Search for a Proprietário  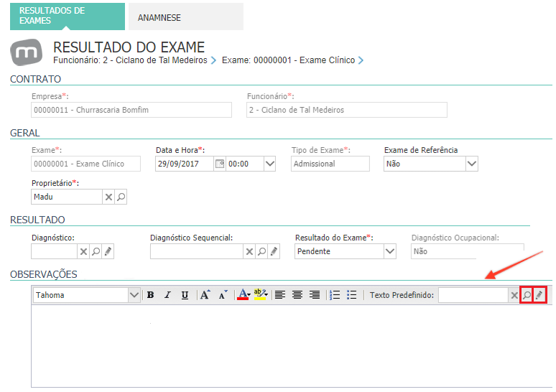(x=121, y=197)
